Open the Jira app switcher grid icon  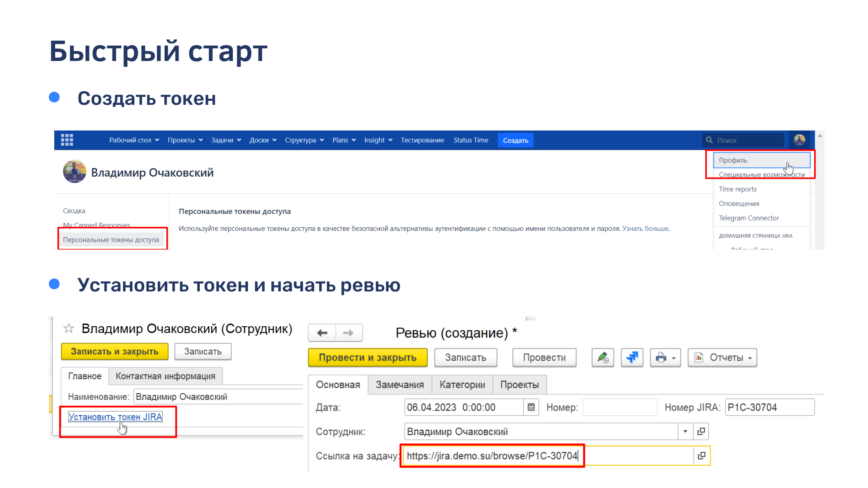pos(67,140)
